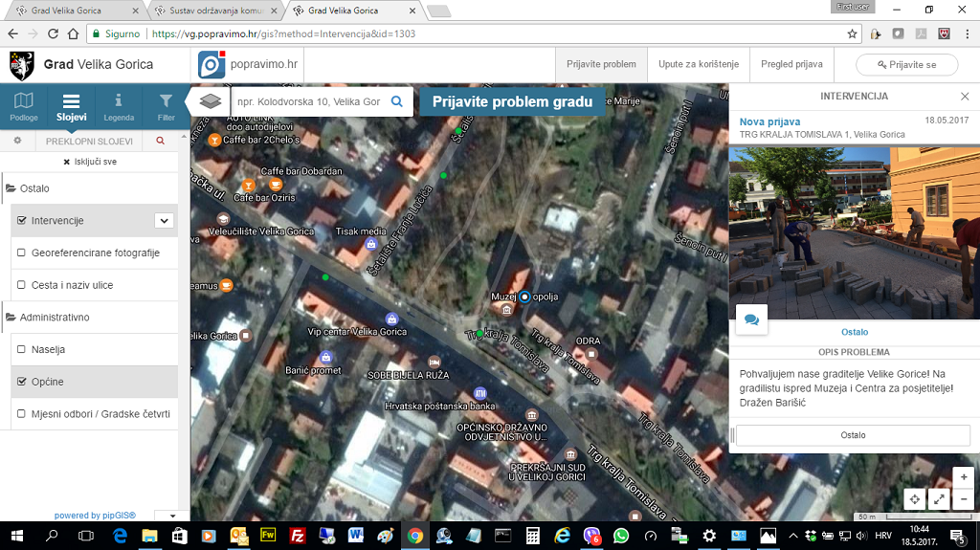Switch to first Grad Velika Gorica tab
The image size is (980, 550).
coord(76,11)
